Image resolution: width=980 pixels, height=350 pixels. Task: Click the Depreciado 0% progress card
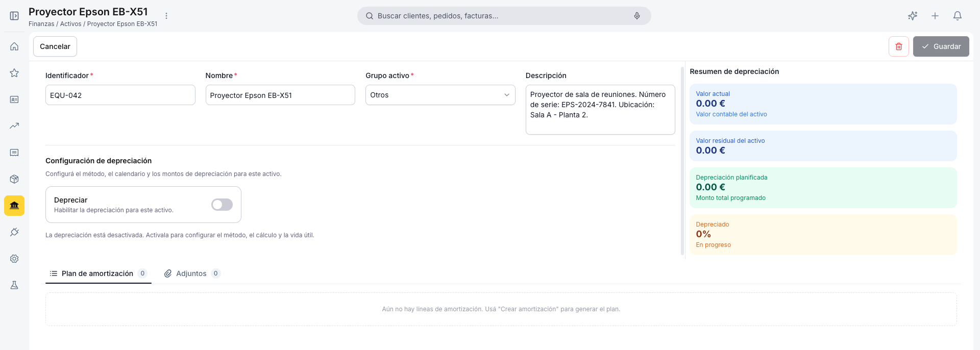[x=823, y=235]
